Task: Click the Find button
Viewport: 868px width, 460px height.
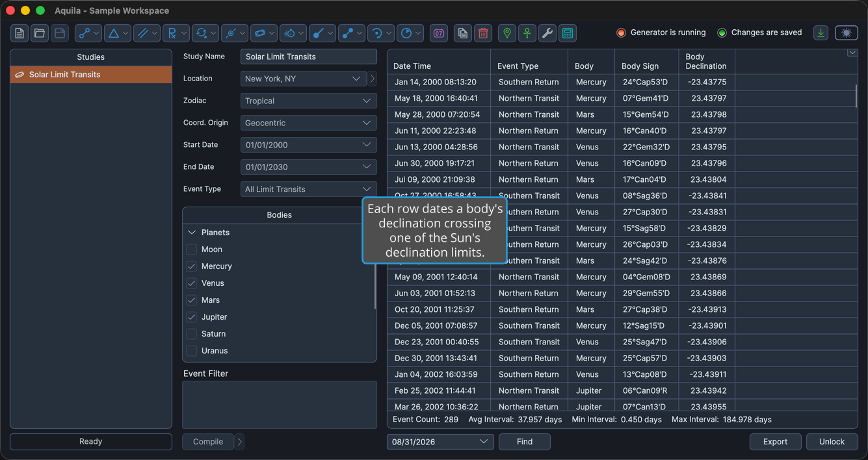Action: (525, 442)
